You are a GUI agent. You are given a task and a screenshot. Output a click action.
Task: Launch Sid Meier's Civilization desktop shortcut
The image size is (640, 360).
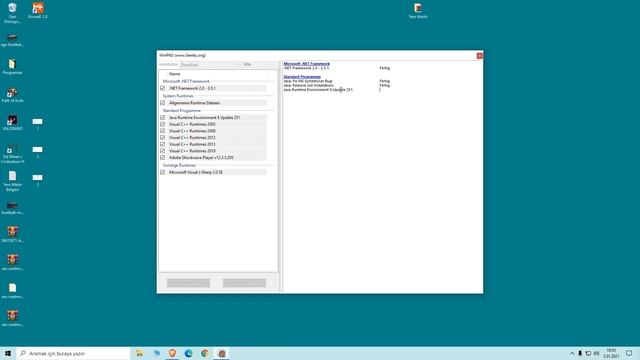12,154
